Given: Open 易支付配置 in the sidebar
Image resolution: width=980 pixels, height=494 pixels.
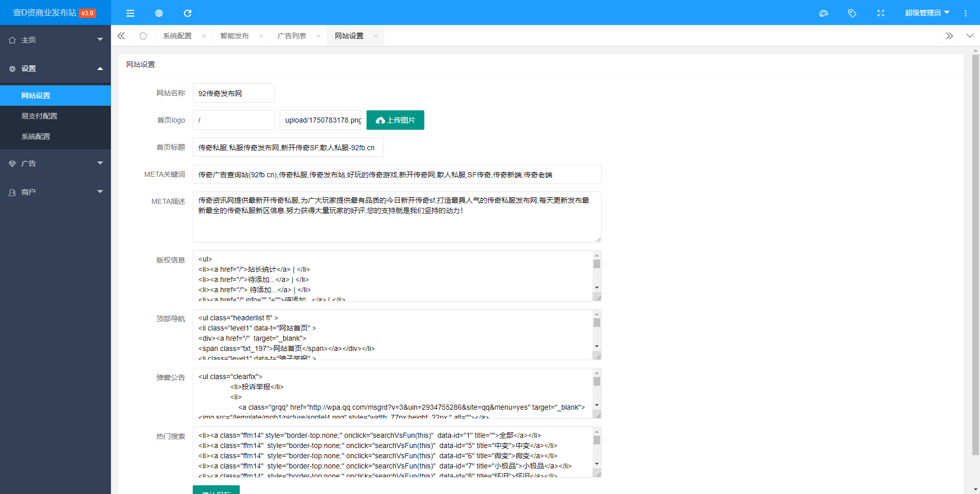Looking at the screenshot, I should [x=39, y=116].
